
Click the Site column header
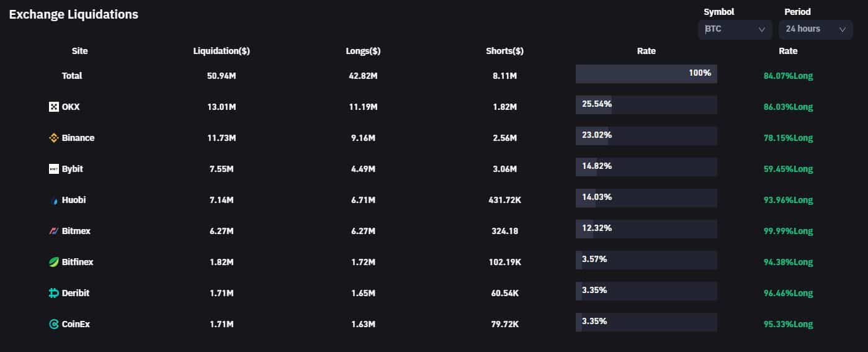[79, 51]
